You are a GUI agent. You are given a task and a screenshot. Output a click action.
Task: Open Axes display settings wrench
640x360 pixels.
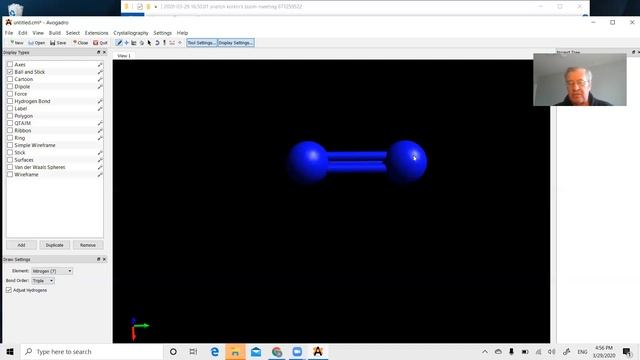pos(100,64)
